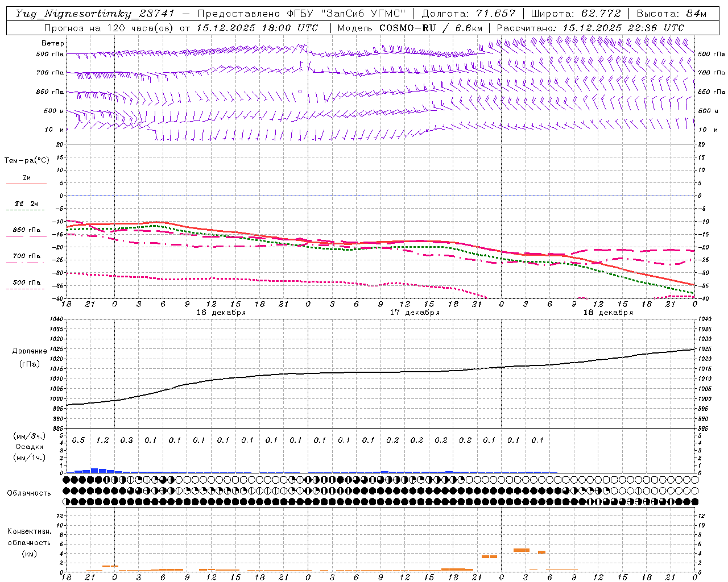This screenshot has width=728, height=582.
Task: Click the (мм/1ч.) precipitation unit label
Action: (28, 458)
